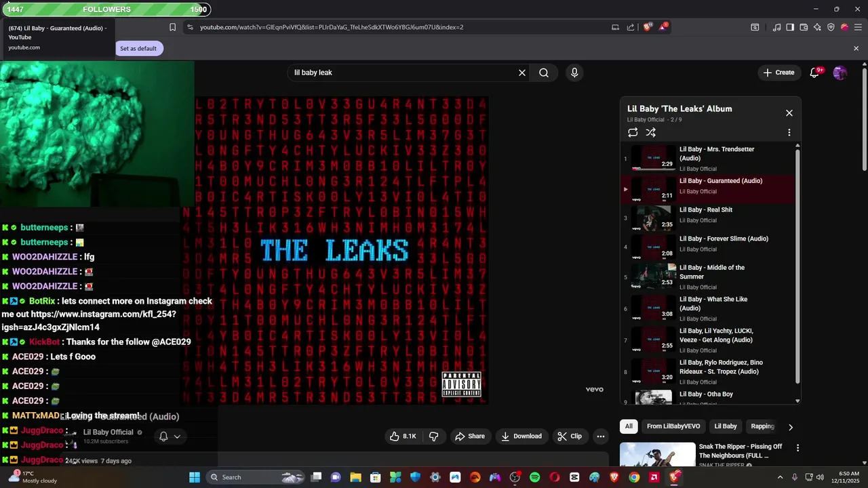
Task: Open Brave Rewards triangle icon
Action: tap(663, 27)
